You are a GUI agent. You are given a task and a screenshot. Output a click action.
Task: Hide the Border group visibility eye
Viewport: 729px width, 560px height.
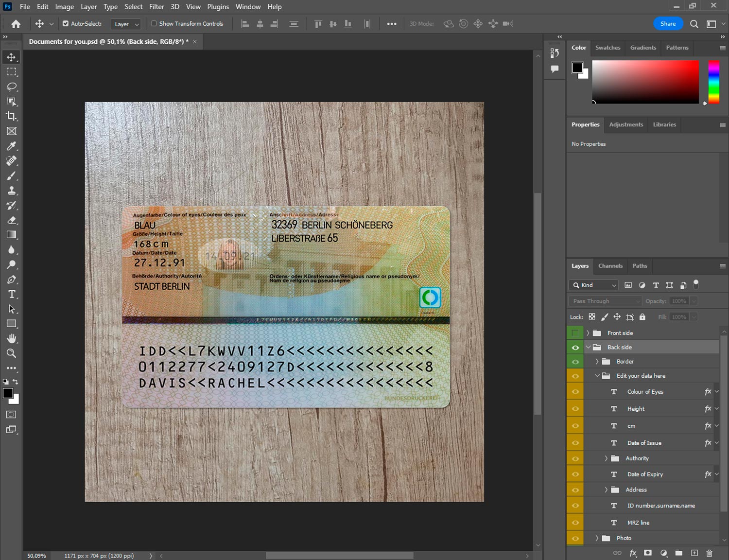575,362
